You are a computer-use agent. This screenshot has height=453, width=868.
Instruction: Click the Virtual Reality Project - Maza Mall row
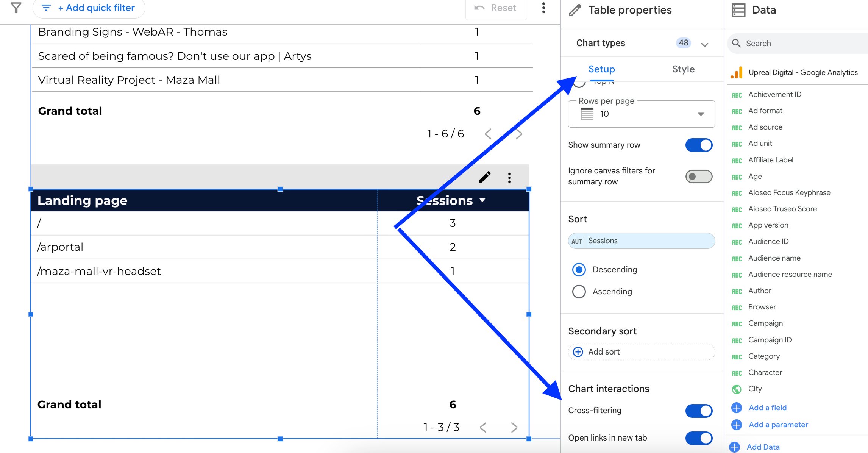(282, 80)
